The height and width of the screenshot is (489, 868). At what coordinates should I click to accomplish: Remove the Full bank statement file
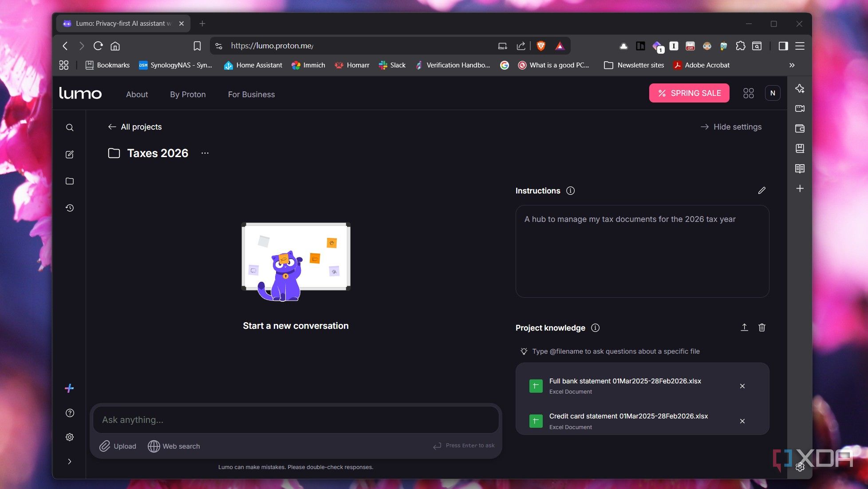pyautogui.click(x=742, y=386)
